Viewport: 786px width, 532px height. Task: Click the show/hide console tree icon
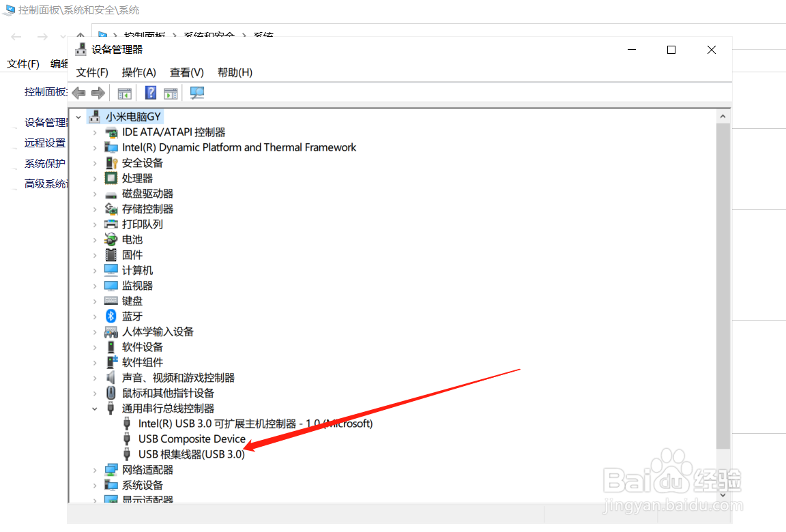(x=124, y=92)
